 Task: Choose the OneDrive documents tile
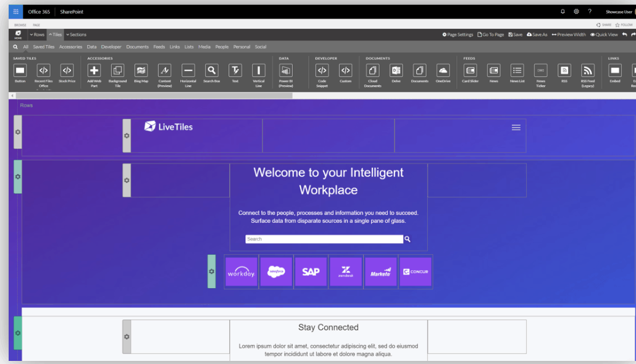443,71
